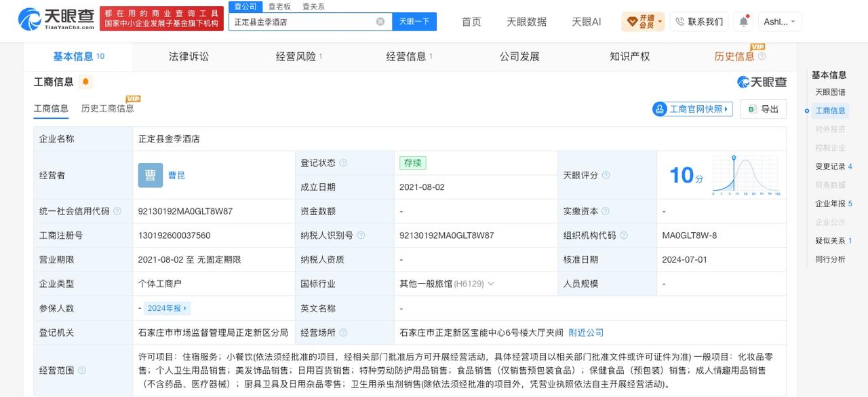The height and width of the screenshot is (397, 868).
Task: Click the help icon beside 天眼评分
Action: [x=606, y=175]
